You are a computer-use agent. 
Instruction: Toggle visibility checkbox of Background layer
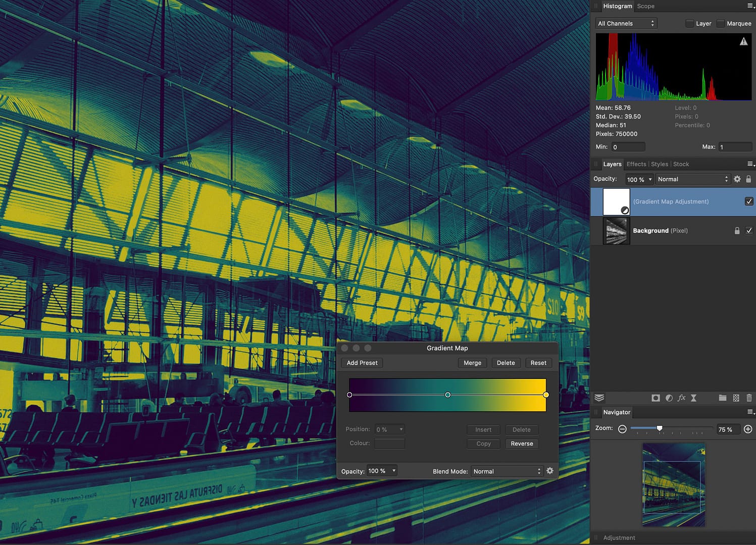[x=749, y=231]
